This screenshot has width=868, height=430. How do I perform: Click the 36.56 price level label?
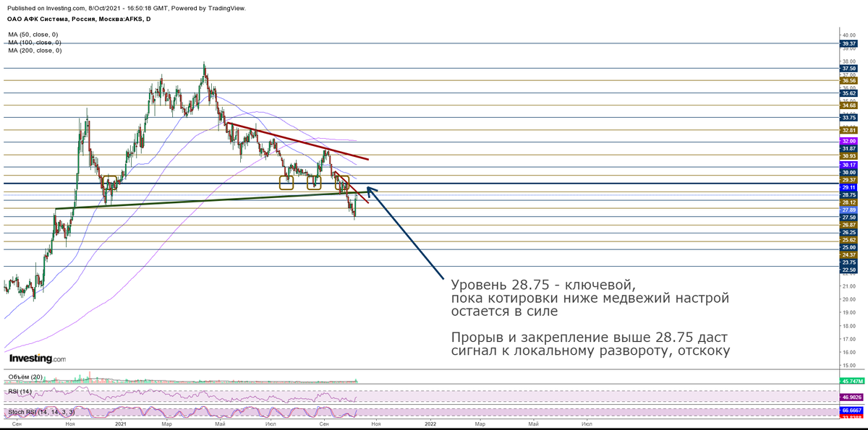point(849,80)
